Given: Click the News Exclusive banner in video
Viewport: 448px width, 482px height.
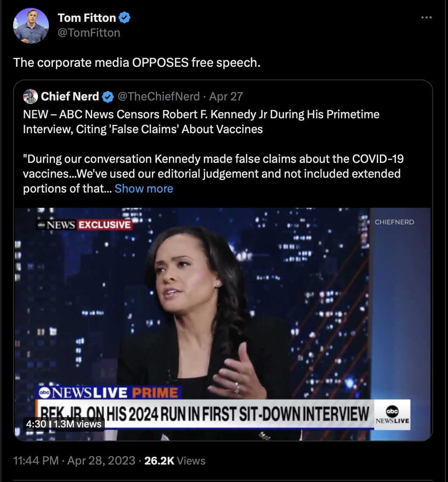Looking at the screenshot, I should click(85, 225).
